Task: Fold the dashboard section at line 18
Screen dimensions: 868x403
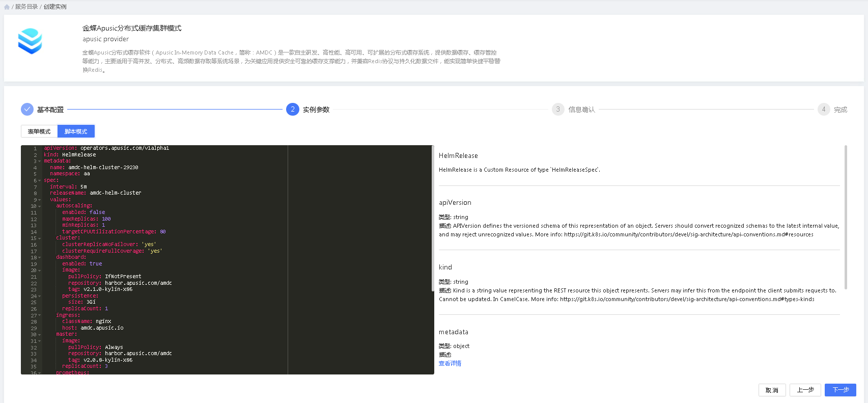Action: 40,258
